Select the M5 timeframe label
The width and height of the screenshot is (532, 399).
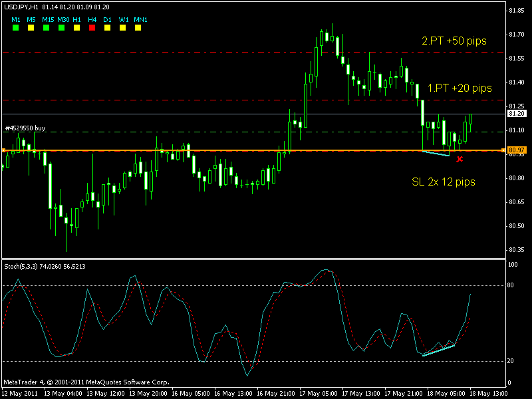click(31, 20)
